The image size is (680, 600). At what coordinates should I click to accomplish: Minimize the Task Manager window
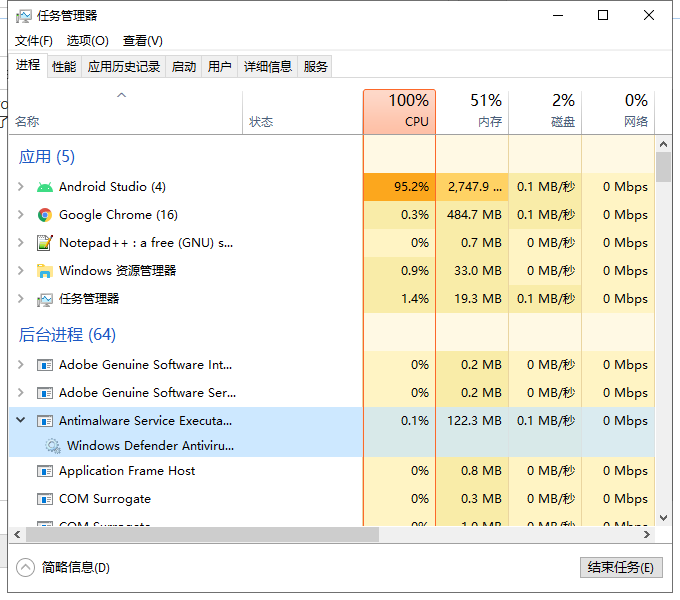point(558,16)
